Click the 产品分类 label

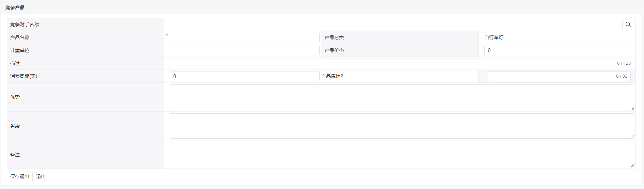334,37
